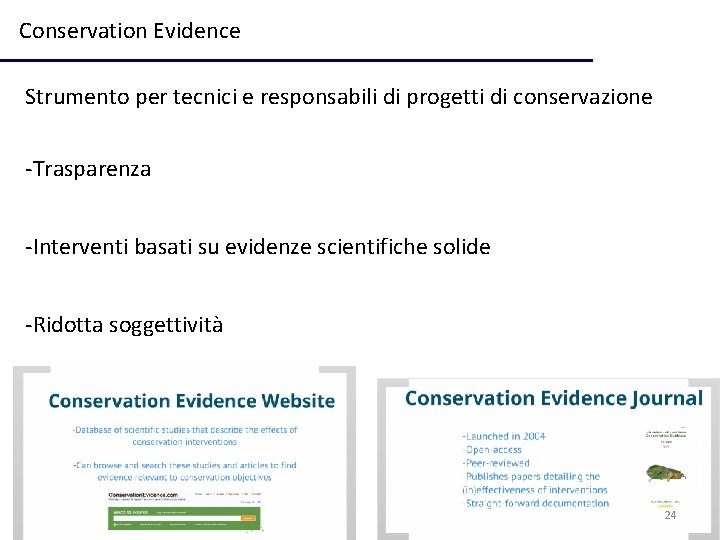Click the '-Straight-forward documentation' line
The width and height of the screenshot is (720, 540).
tap(535, 503)
